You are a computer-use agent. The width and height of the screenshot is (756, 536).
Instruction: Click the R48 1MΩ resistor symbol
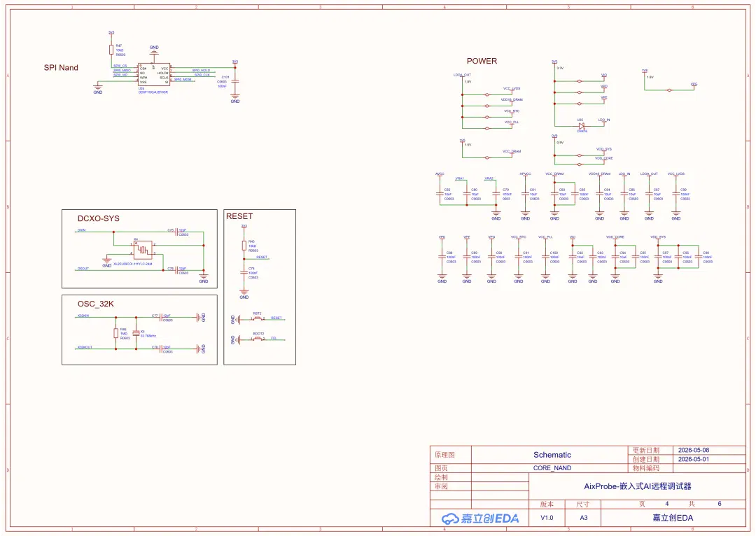115,332
